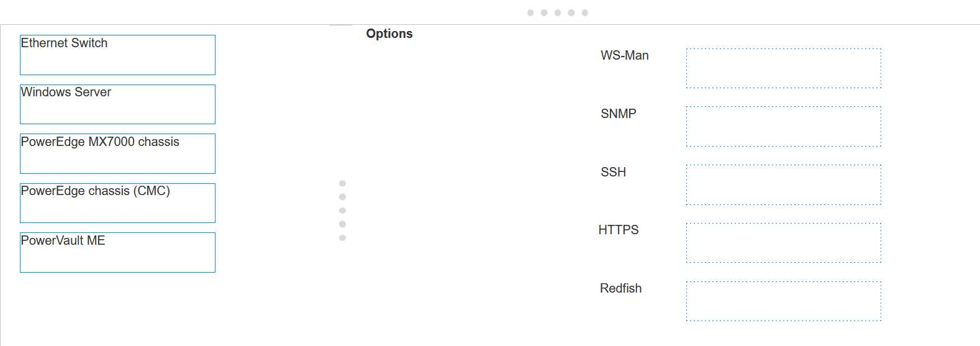Click the empty drop box beside WS-Man

pyautogui.click(x=783, y=68)
